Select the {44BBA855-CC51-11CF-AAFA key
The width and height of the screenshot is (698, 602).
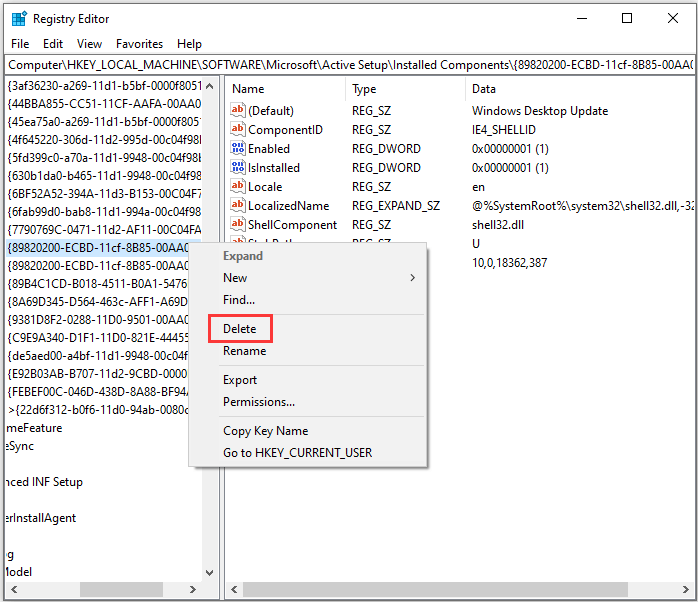point(105,103)
